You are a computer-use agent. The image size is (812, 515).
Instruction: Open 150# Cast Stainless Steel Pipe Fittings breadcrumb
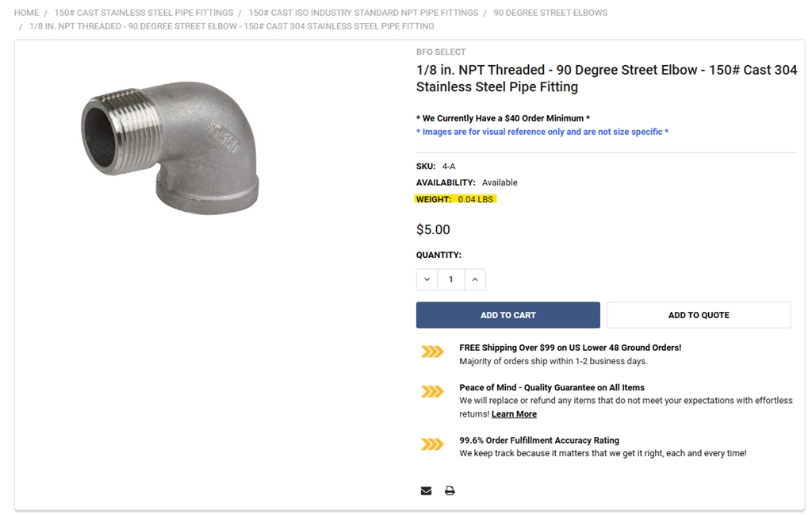click(144, 13)
